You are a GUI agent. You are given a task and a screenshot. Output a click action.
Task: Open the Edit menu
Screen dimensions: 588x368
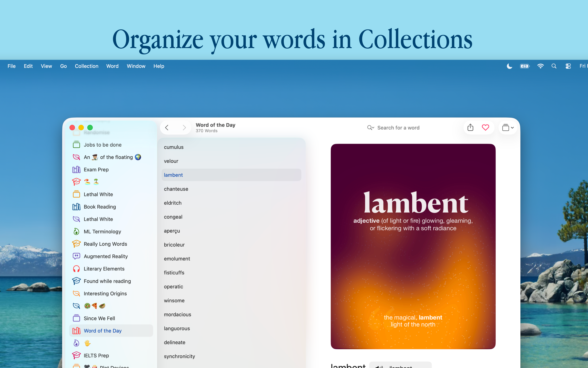click(28, 66)
